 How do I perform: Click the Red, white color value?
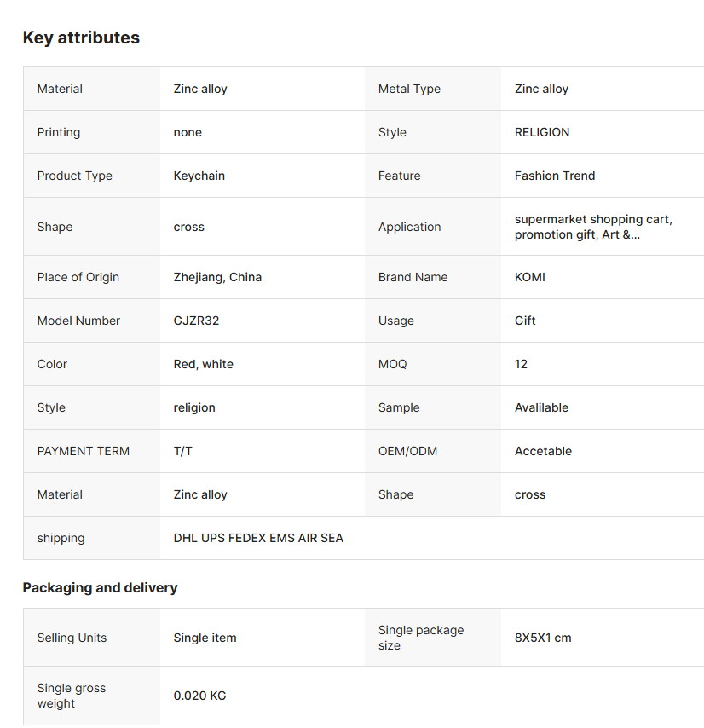(x=203, y=365)
